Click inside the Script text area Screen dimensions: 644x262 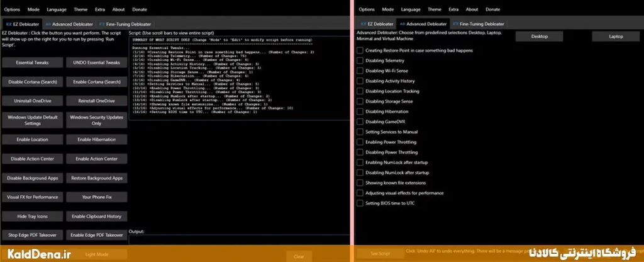[239, 78]
